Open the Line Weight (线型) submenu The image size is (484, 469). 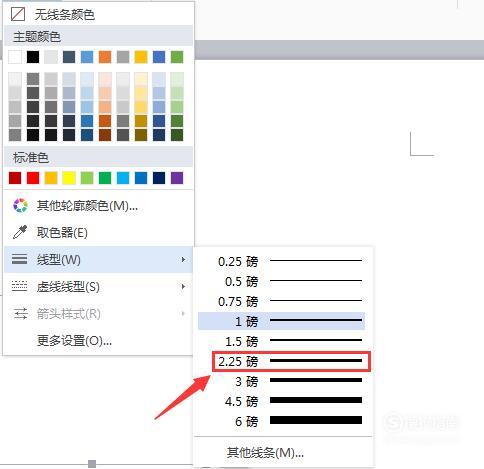click(98, 259)
